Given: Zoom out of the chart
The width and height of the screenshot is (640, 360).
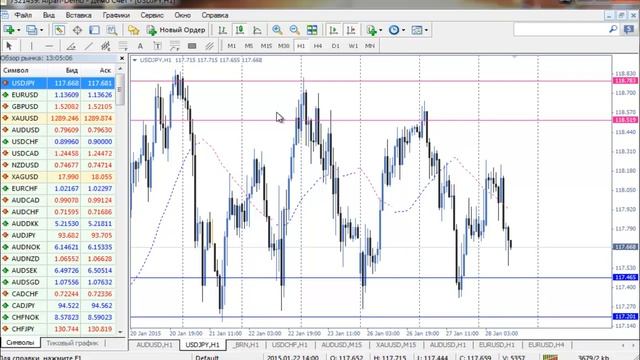Looking at the screenshot, I should tap(294, 30).
